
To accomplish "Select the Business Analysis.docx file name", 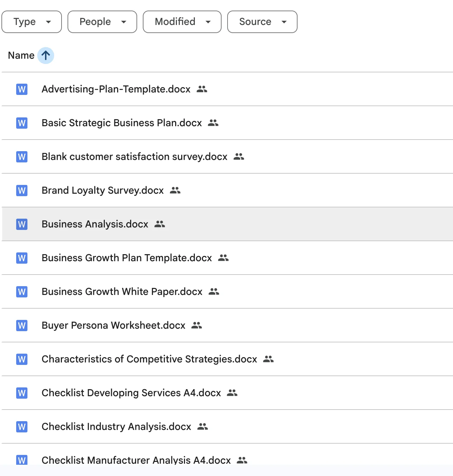I will tap(95, 224).
